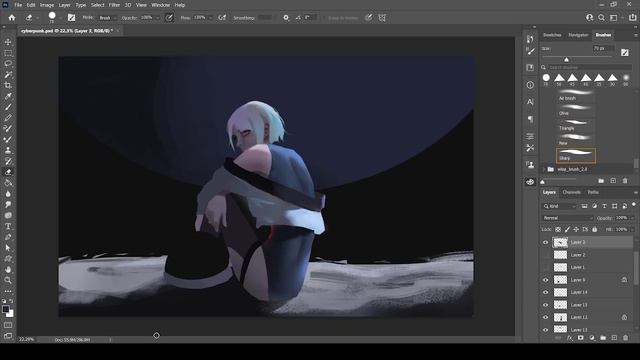Select the Lasso tool

pyautogui.click(x=8, y=64)
